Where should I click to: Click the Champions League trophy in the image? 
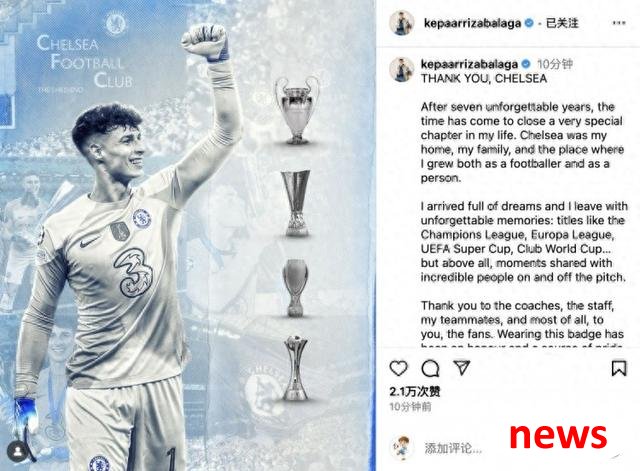[x=297, y=110]
